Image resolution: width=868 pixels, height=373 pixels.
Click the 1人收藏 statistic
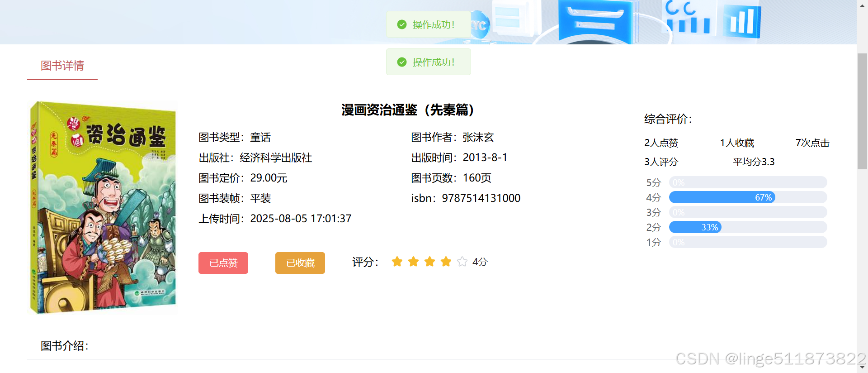pyautogui.click(x=737, y=143)
